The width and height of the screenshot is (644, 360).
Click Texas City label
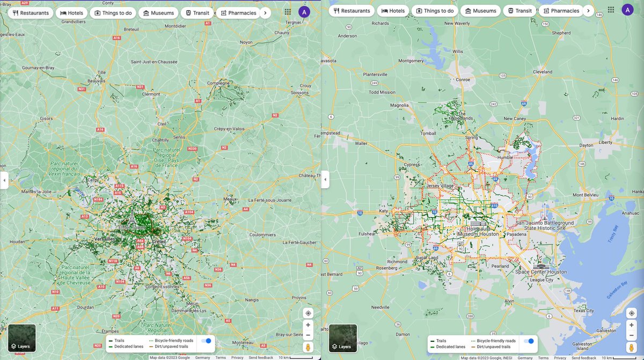[583, 311]
